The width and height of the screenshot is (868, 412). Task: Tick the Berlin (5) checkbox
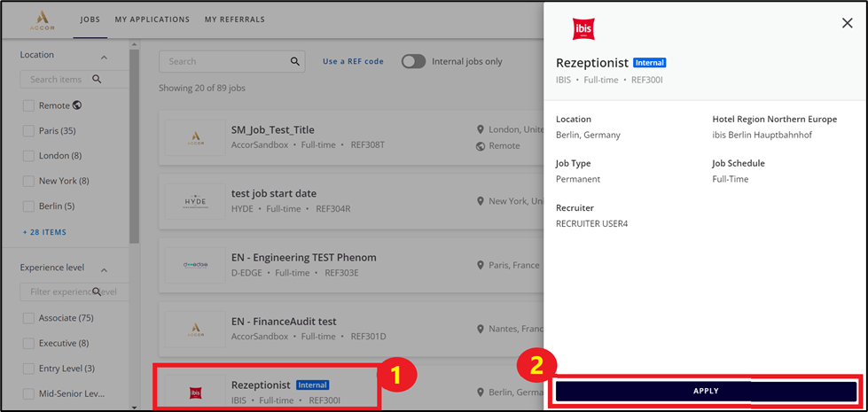pyautogui.click(x=28, y=206)
